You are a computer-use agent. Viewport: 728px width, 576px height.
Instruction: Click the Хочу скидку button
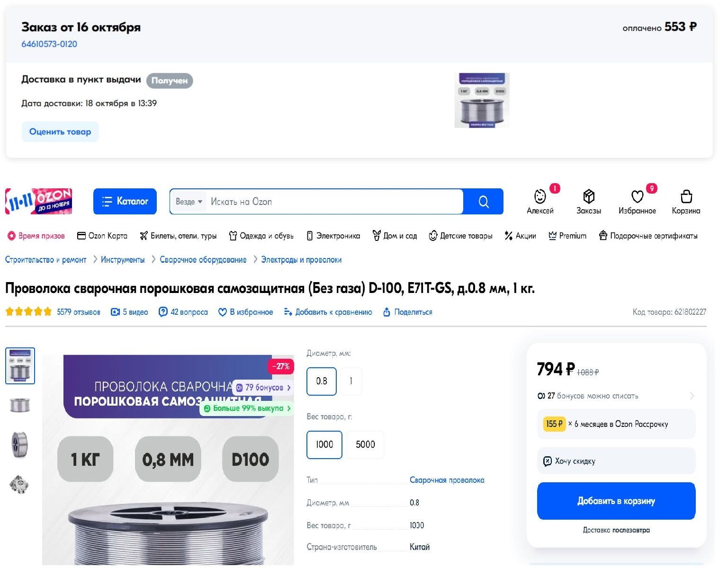616,461
